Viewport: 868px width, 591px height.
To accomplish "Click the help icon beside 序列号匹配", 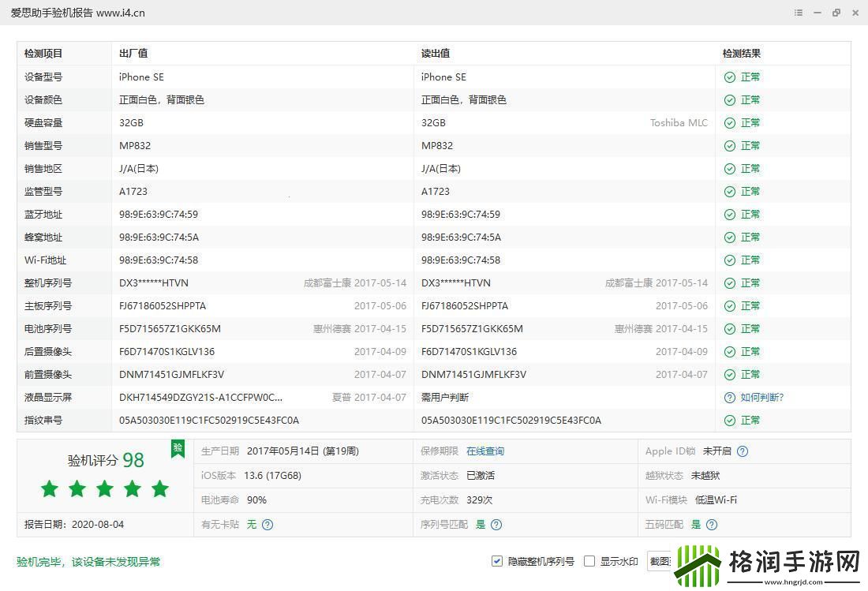I will point(496,525).
